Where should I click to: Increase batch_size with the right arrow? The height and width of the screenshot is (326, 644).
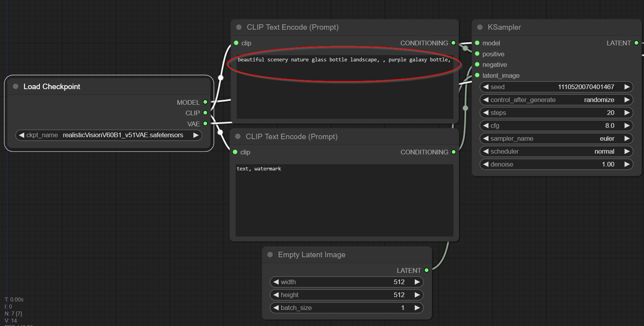pos(417,308)
